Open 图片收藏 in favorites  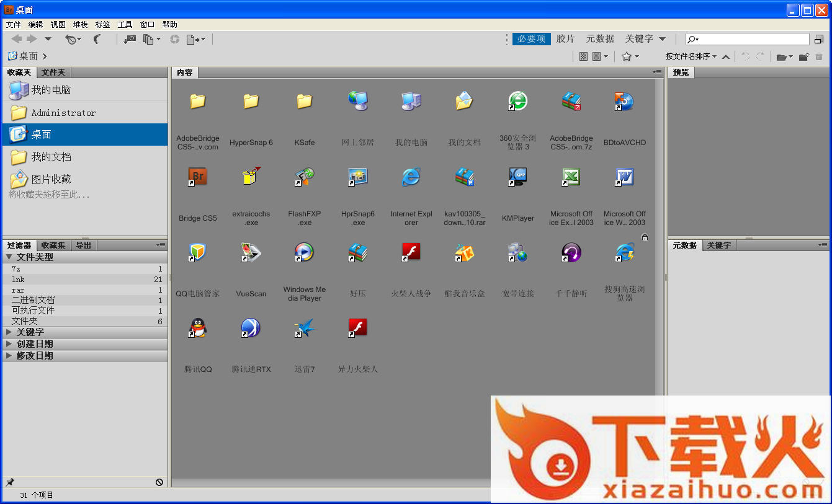(x=85, y=179)
